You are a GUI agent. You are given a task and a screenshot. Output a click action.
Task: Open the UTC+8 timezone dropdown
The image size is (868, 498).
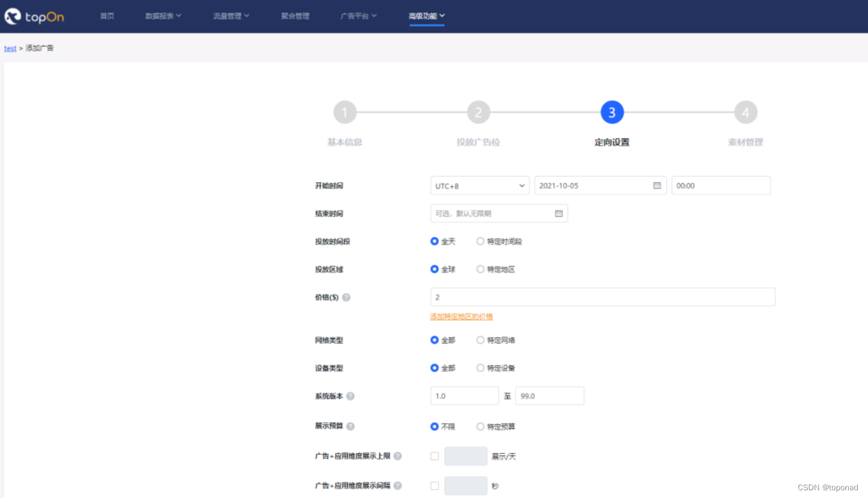[x=480, y=186]
